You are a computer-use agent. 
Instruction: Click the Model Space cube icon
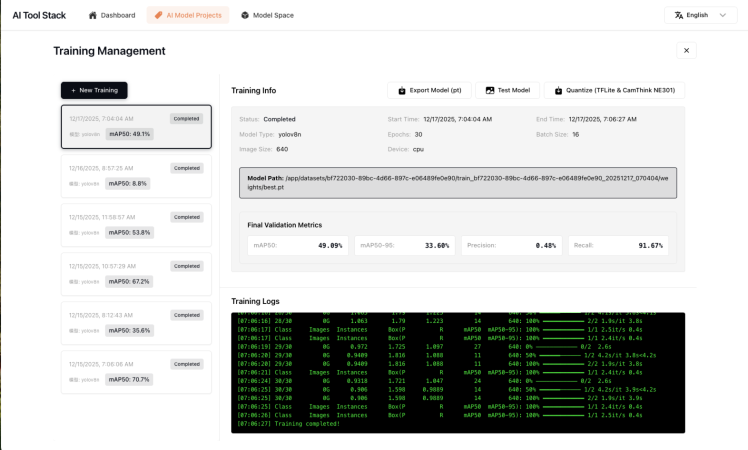[x=245, y=15]
